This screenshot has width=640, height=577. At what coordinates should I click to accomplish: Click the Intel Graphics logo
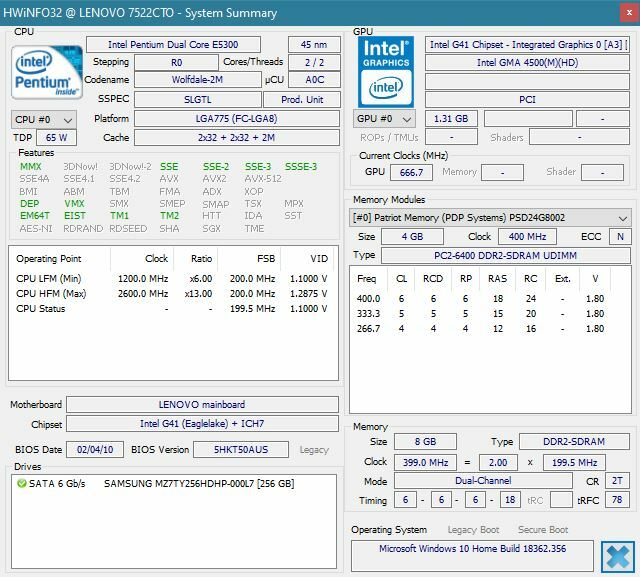coord(385,69)
